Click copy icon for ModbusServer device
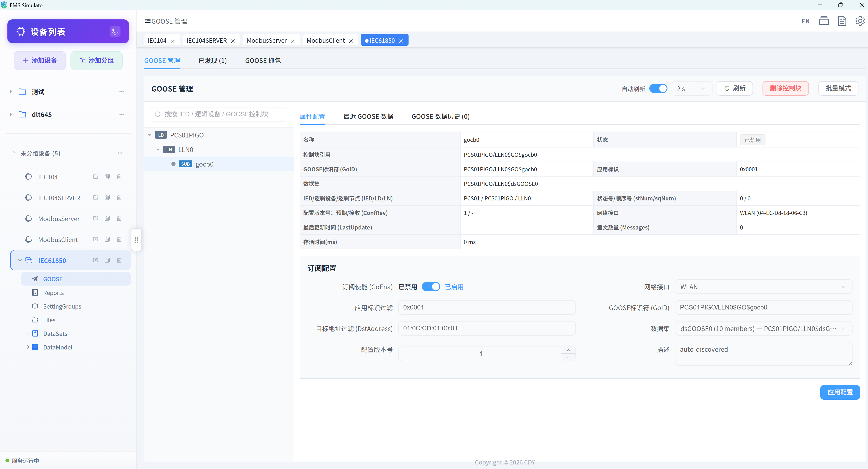 107,219
